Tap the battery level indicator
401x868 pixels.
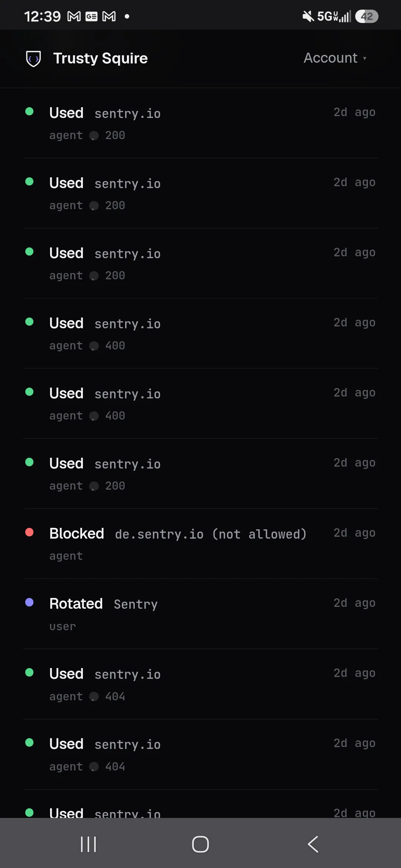click(x=367, y=16)
